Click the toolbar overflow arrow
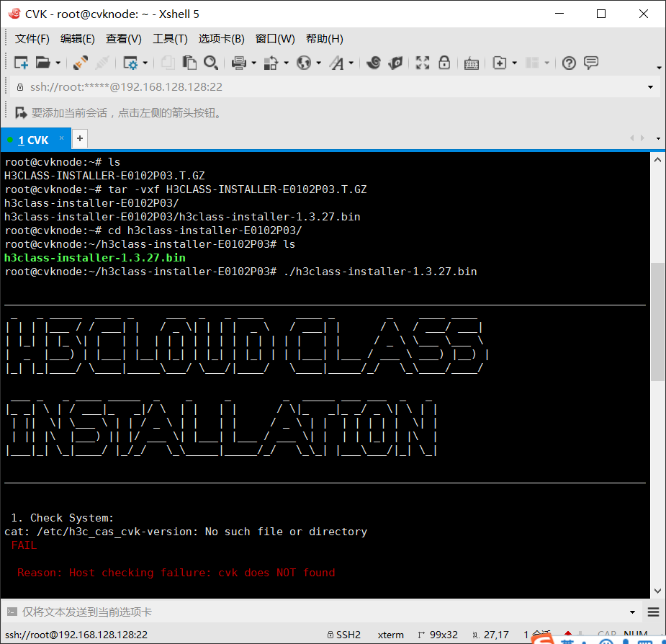The image size is (666, 644). [659, 68]
